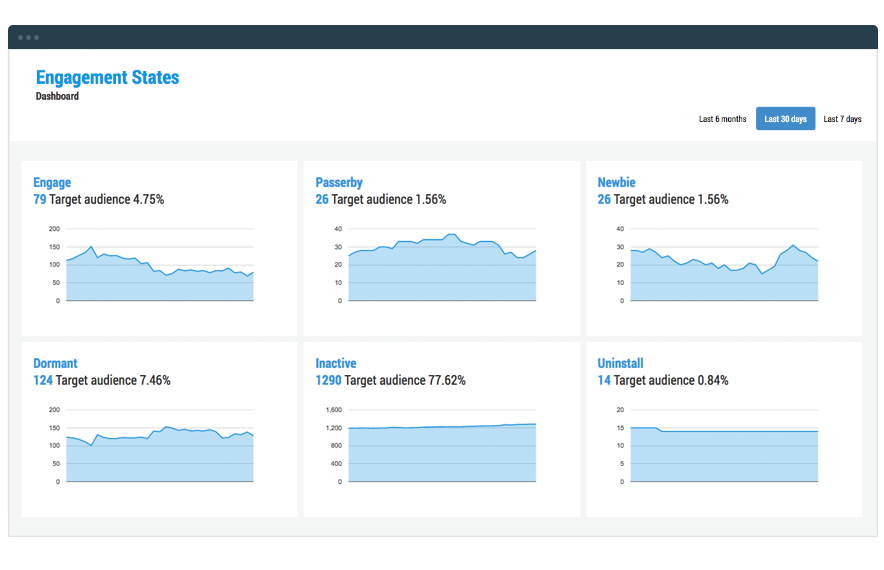Screen dimensions: 884x570
Task: Click the Engage area chart
Action: (160, 265)
